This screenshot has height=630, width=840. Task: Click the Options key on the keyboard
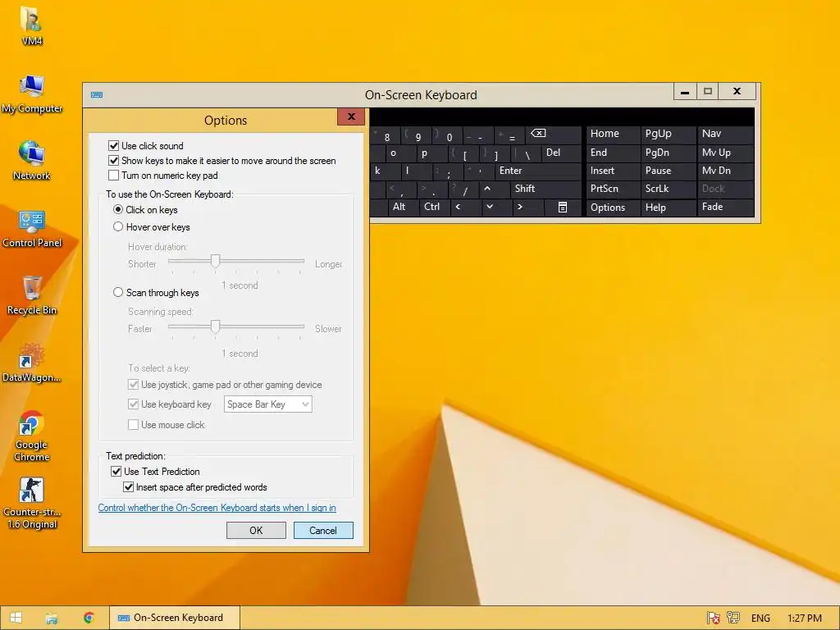click(x=614, y=208)
